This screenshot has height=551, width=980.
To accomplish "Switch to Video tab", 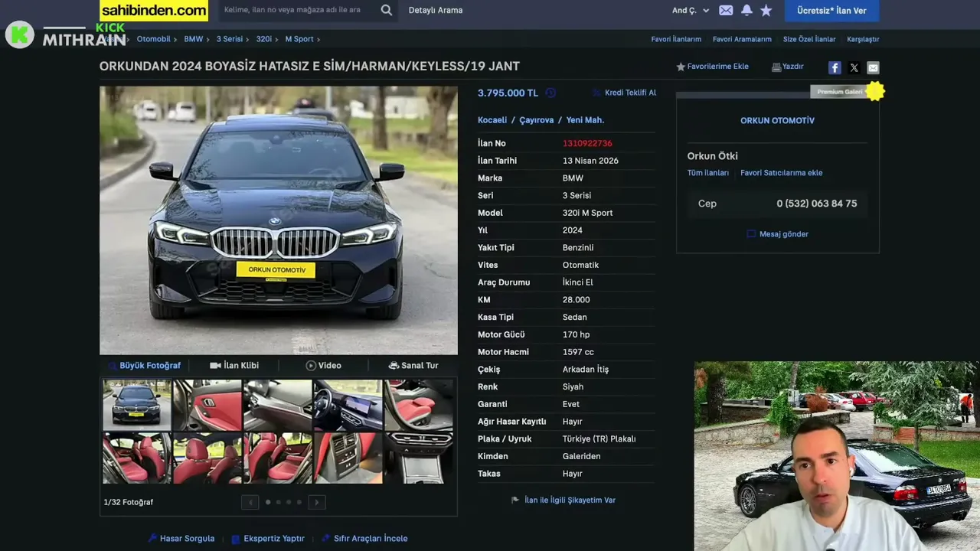I will pos(324,366).
